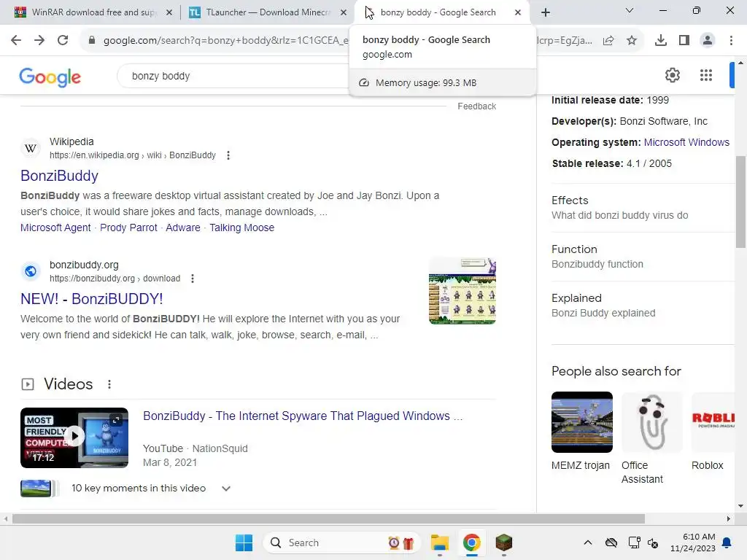The height and width of the screenshot is (560, 747).
Task: Open the BonziBuddy Internet Spyware video link
Action: [303, 416]
